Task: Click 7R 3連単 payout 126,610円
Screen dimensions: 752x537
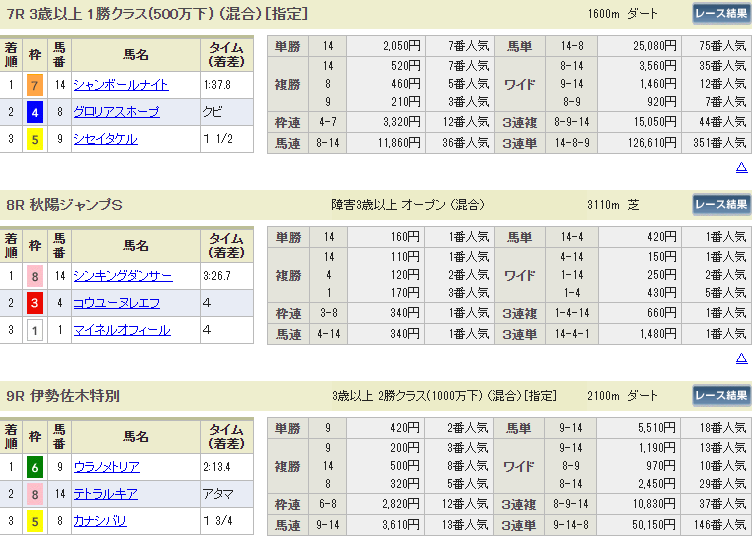Action: (652, 143)
